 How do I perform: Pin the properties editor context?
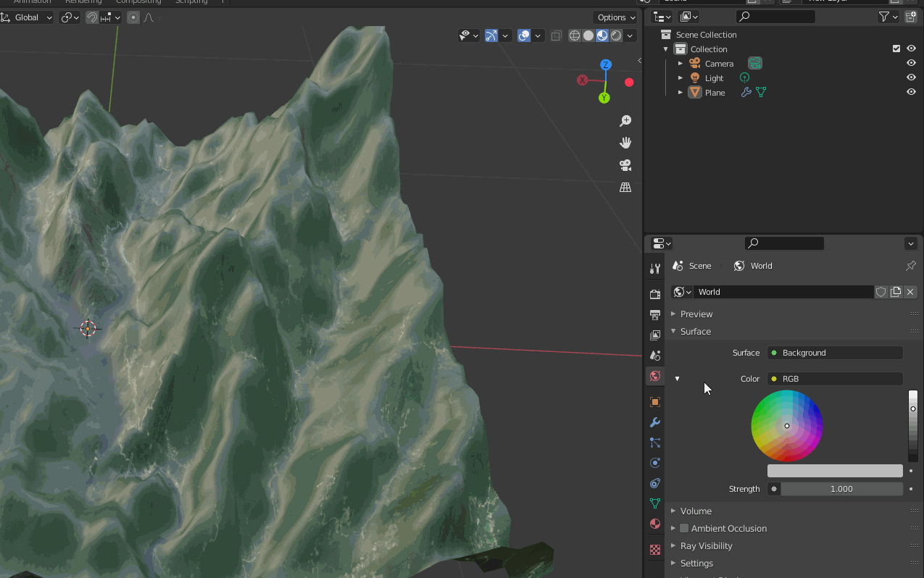(x=911, y=266)
